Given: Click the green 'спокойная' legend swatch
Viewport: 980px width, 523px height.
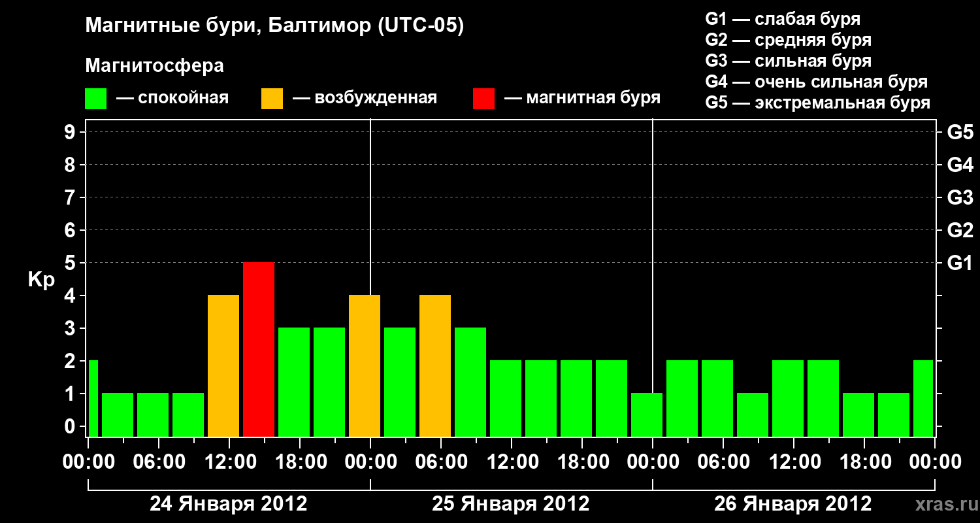Looking at the screenshot, I should coord(96,99).
